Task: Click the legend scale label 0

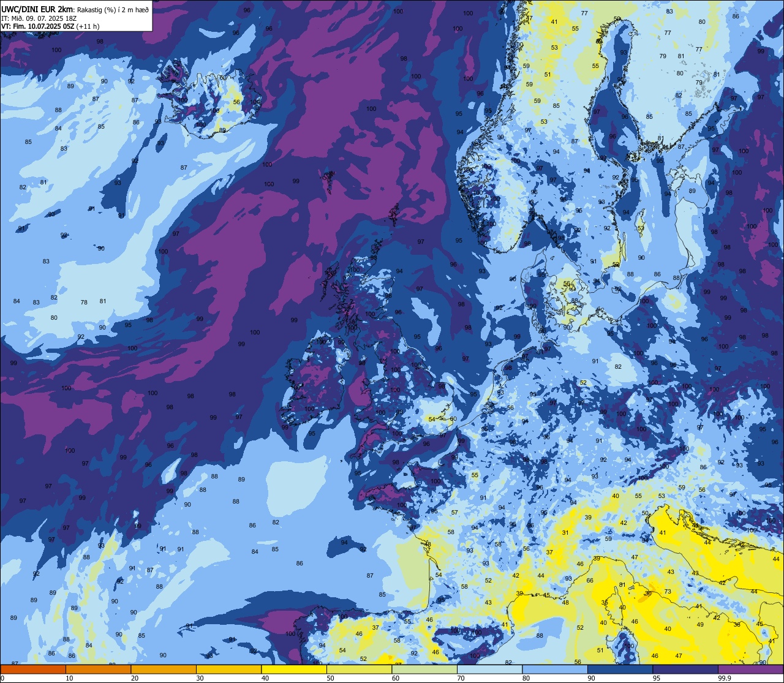Action: click(x=2, y=678)
